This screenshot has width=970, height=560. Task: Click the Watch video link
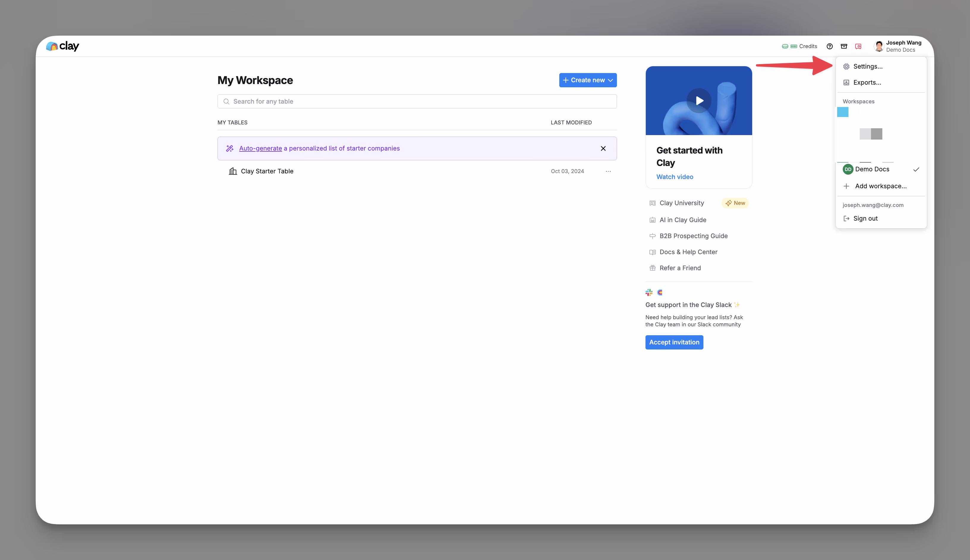[675, 177]
